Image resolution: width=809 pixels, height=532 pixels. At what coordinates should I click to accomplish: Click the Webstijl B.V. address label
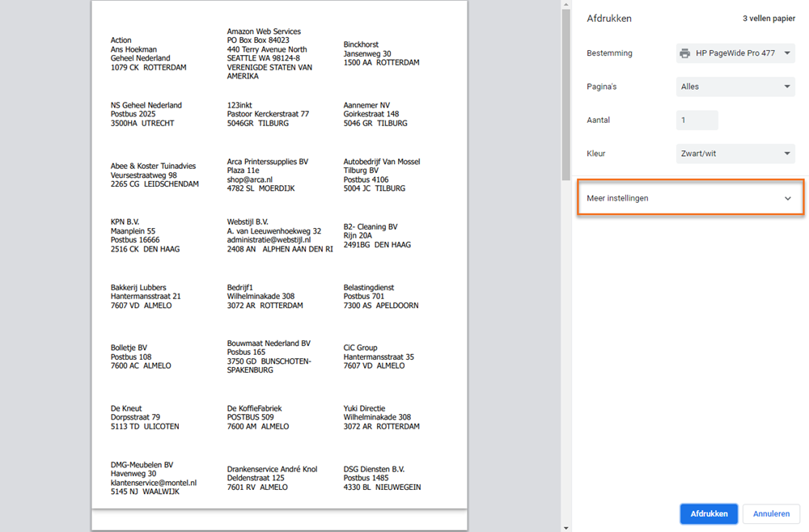(280, 235)
